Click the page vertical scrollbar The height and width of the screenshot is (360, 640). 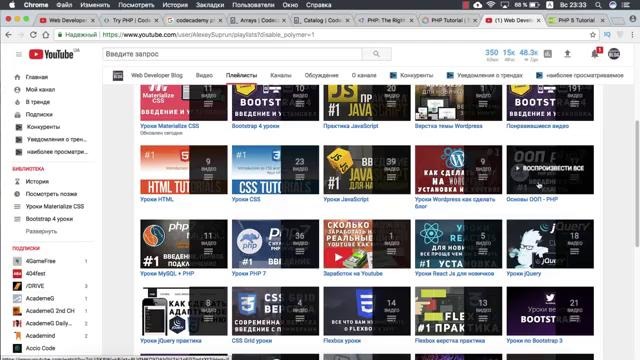tap(637, 184)
